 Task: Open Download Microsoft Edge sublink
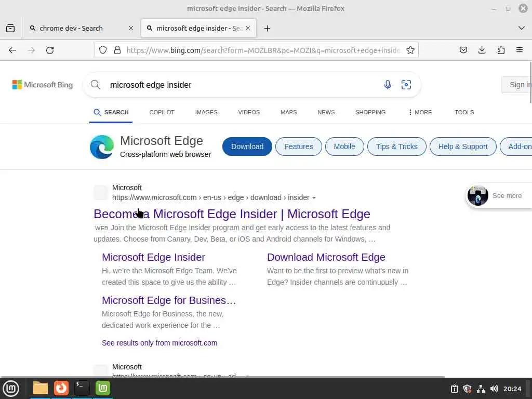tap(326, 257)
